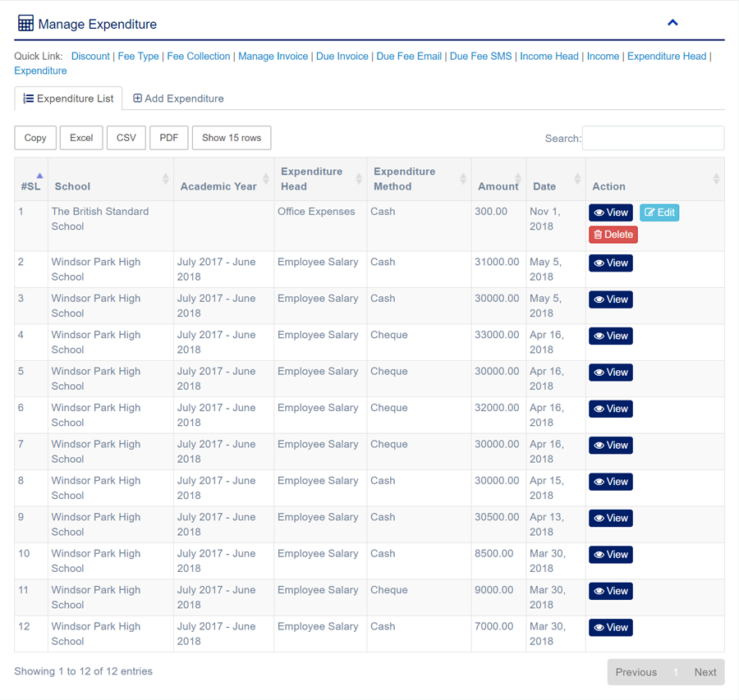Sort by Expenditure Head column header
This screenshot has width=739, height=700.
click(320, 180)
